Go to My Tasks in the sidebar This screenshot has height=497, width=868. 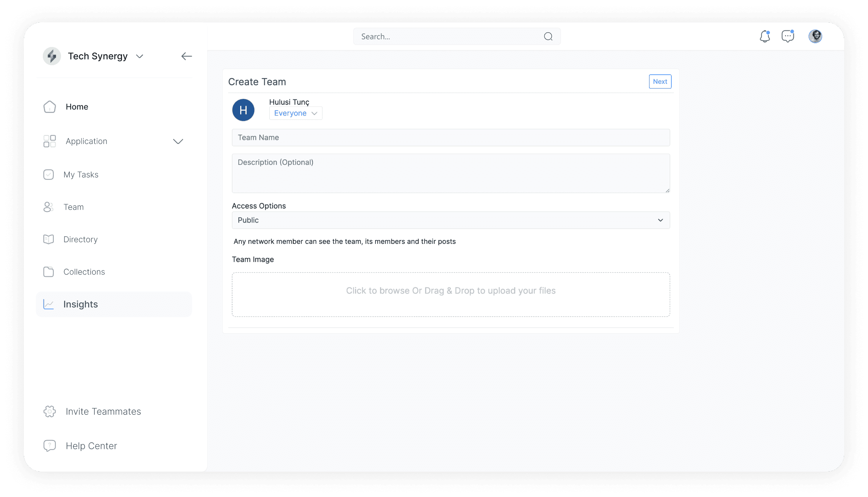point(81,175)
